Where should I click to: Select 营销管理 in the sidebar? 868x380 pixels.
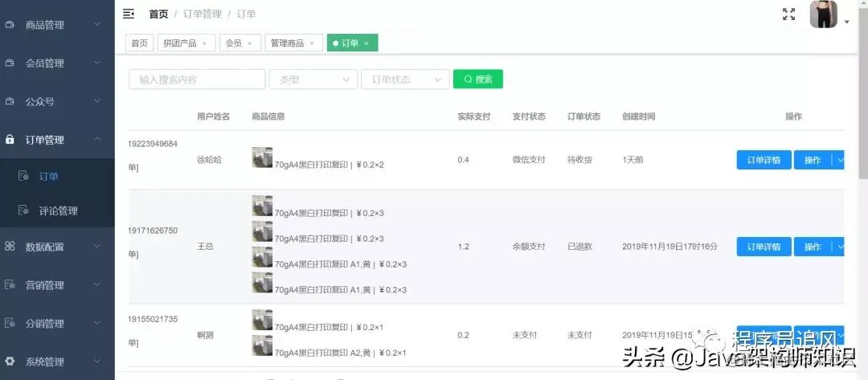[x=57, y=285]
